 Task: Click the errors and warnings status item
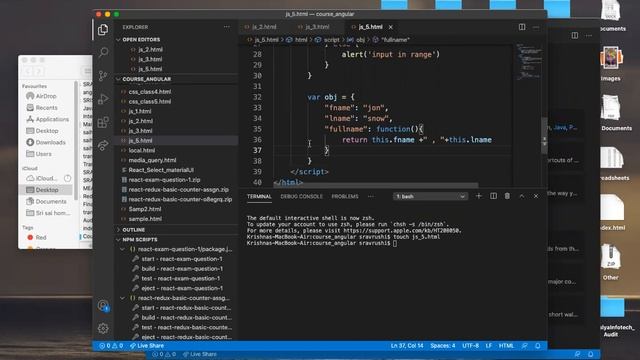click(x=111, y=346)
